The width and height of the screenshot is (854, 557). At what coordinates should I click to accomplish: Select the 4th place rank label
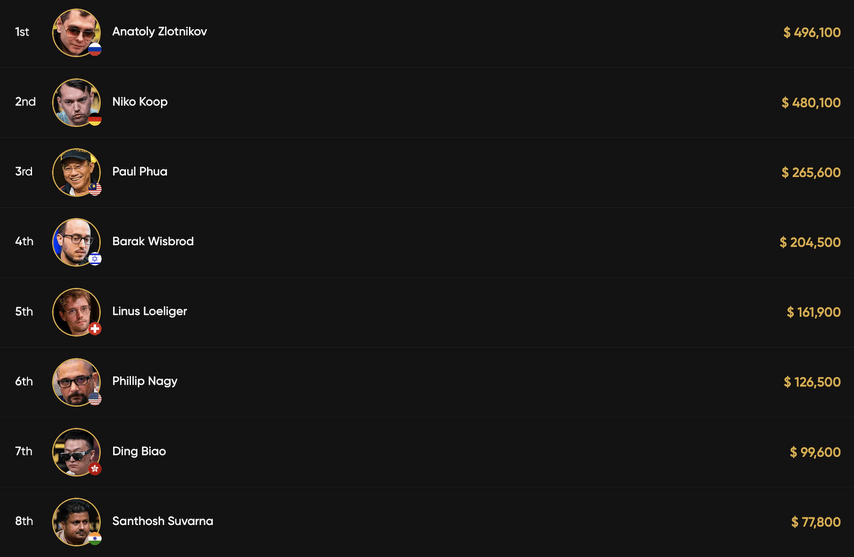24,241
